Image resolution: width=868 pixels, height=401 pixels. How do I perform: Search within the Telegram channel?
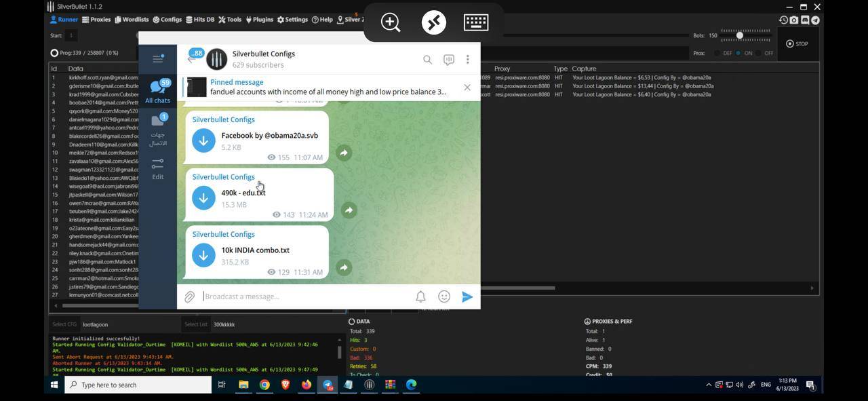427,60
